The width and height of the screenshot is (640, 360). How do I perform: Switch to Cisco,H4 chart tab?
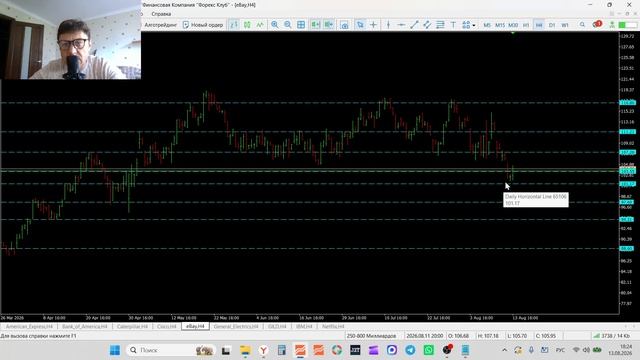pyautogui.click(x=167, y=327)
